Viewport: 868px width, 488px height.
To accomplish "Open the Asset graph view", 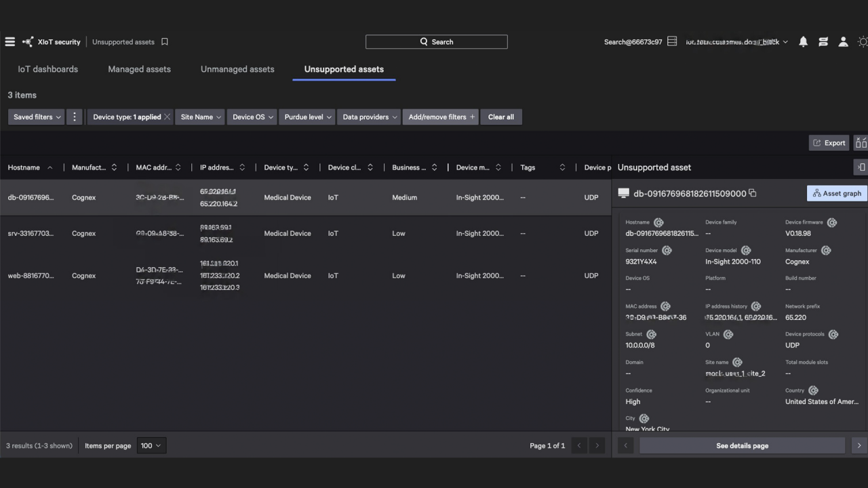I will pos(837,193).
